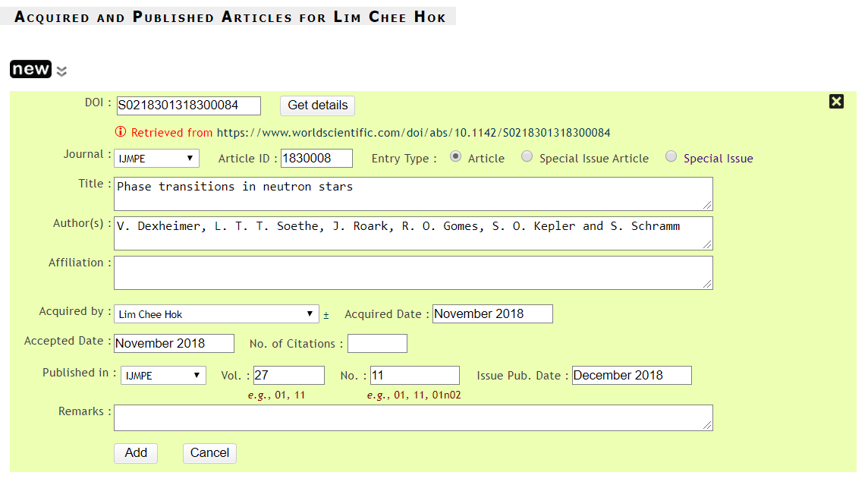
Task: Open the Acquired by dropdown list
Action: click(x=216, y=314)
